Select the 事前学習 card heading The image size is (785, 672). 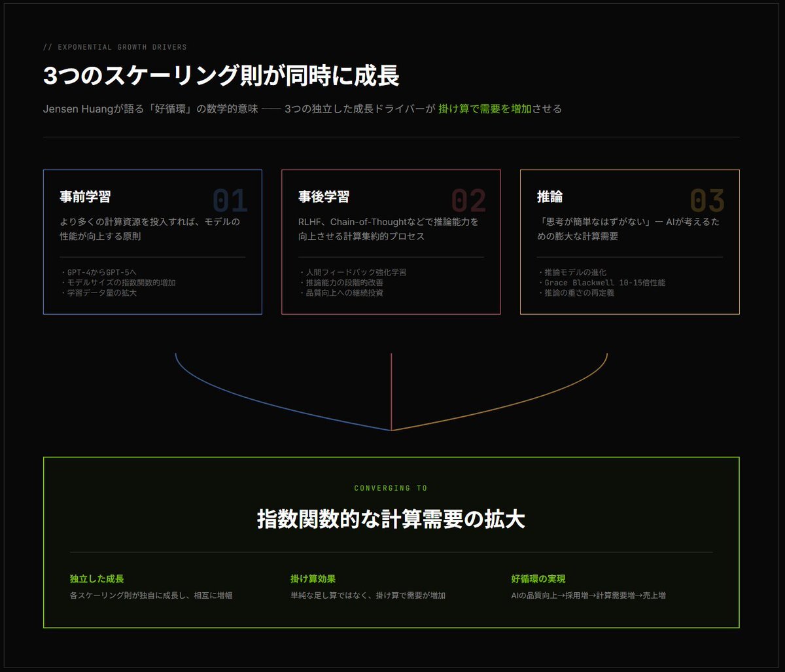tap(85, 197)
